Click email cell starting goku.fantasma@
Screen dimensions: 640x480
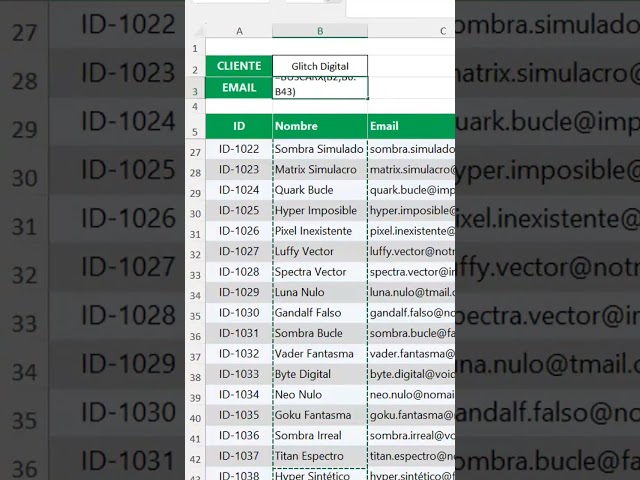(x=411, y=415)
